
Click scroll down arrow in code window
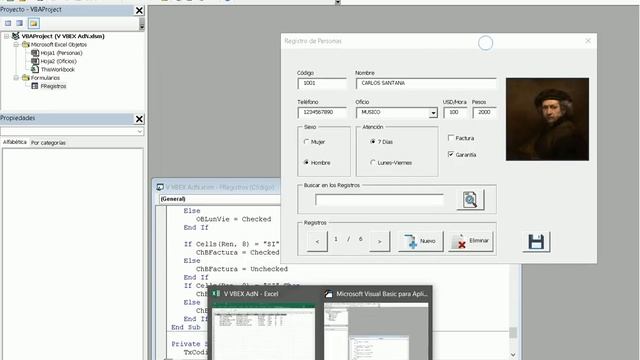[x=513, y=356]
